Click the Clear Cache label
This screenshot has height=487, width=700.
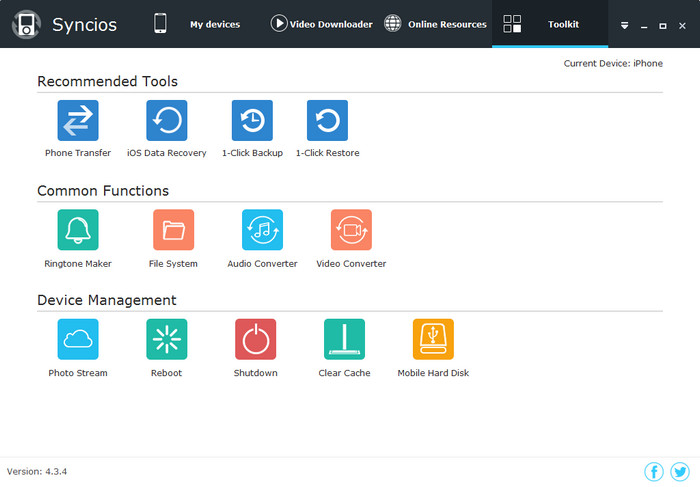tap(344, 373)
